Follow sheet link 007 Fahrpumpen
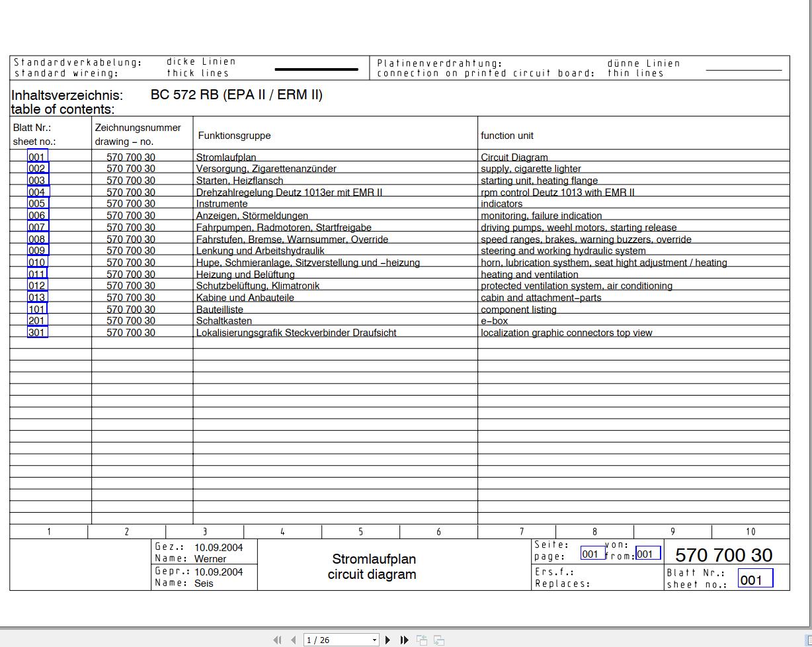Viewport: 812px width, 647px height. coord(38,228)
